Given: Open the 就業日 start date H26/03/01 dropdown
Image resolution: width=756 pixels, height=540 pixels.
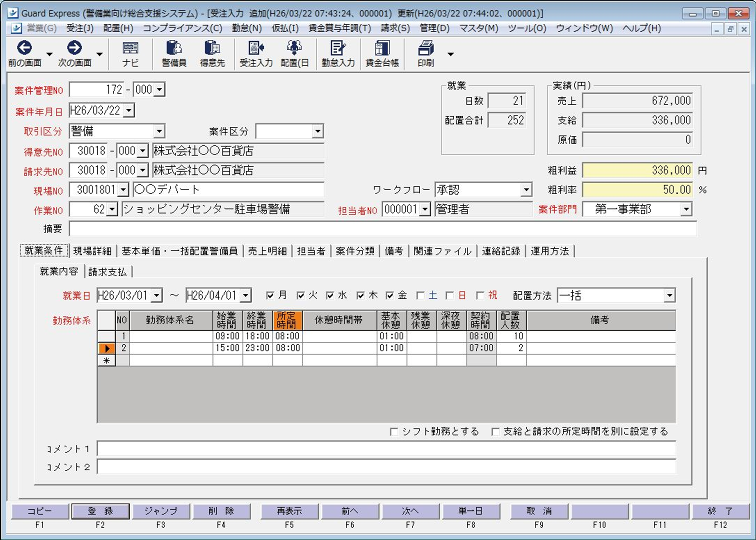Looking at the screenshot, I should pyautogui.click(x=157, y=295).
